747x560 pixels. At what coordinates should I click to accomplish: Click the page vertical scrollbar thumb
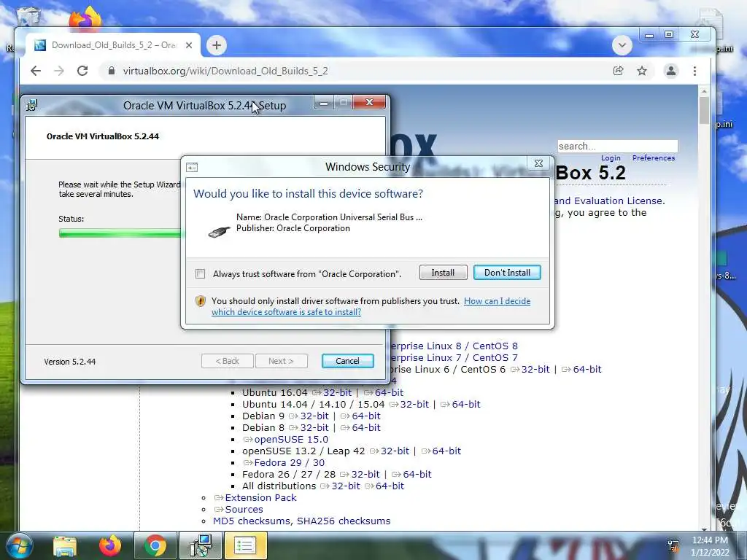tap(704, 109)
